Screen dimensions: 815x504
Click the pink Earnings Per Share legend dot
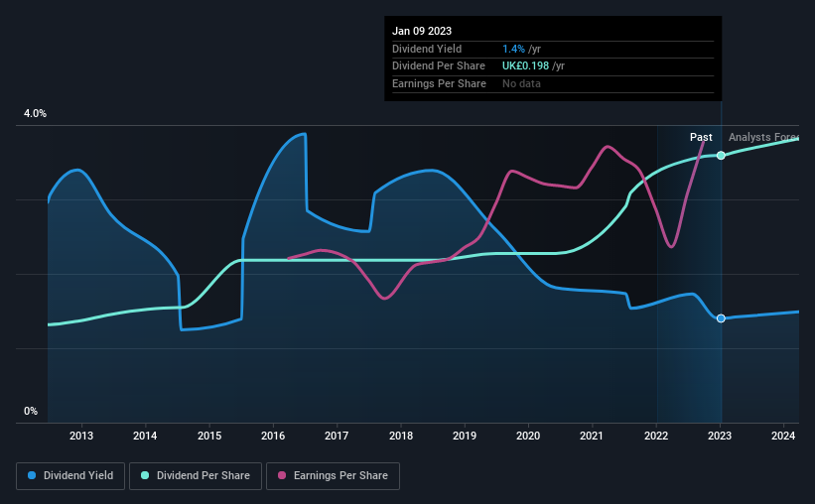(x=282, y=475)
